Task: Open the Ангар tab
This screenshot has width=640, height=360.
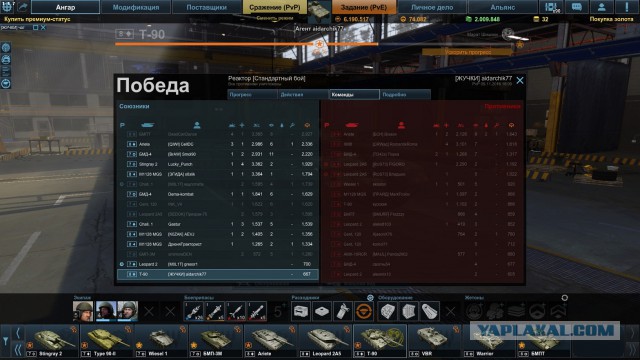Action: pyautogui.click(x=65, y=7)
